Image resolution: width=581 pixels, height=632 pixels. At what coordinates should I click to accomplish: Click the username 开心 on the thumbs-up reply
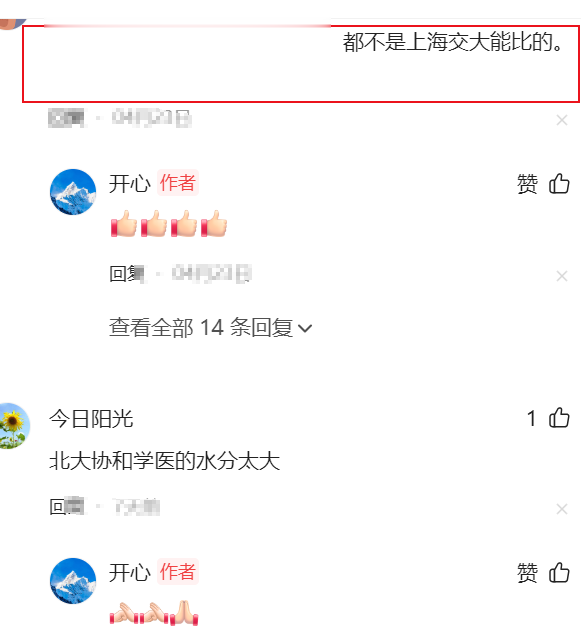point(130,184)
